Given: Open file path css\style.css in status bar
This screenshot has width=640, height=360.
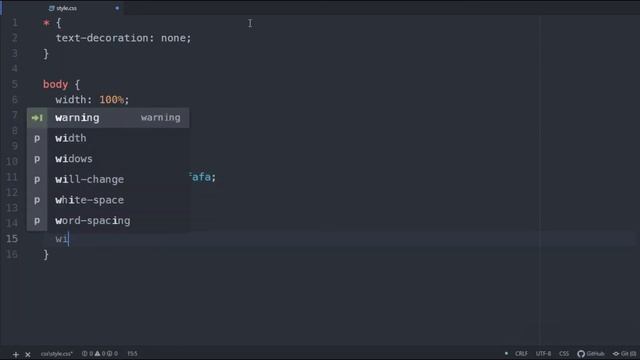Looking at the screenshot, I should (x=57, y=354).
